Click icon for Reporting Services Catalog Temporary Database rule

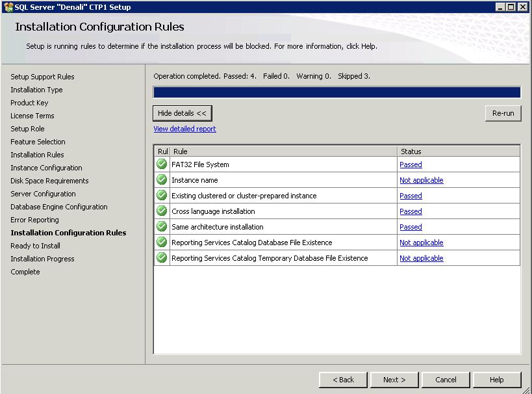[x=162, y=258]
